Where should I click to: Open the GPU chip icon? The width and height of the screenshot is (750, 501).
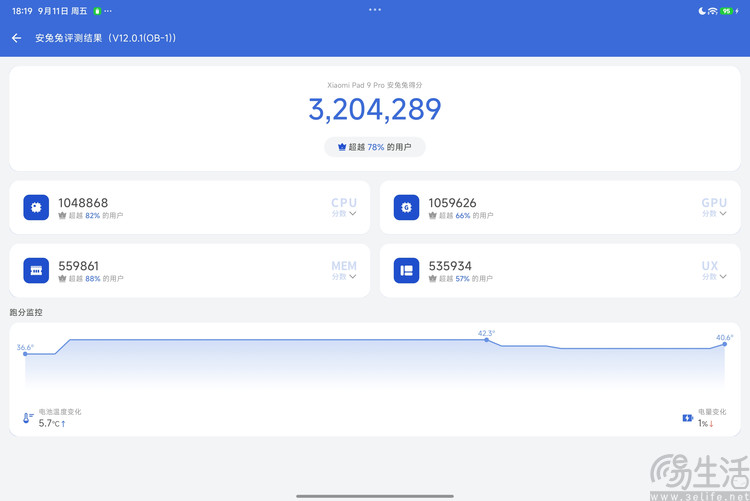[406, 207]
